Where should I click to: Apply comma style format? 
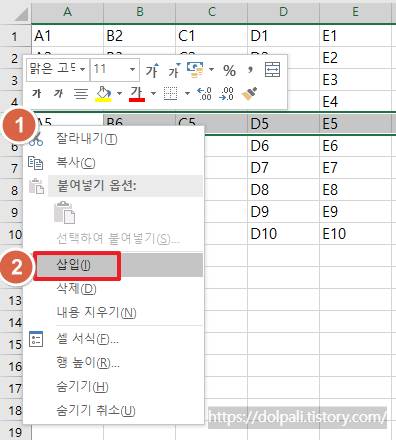(x=250, y=70)
